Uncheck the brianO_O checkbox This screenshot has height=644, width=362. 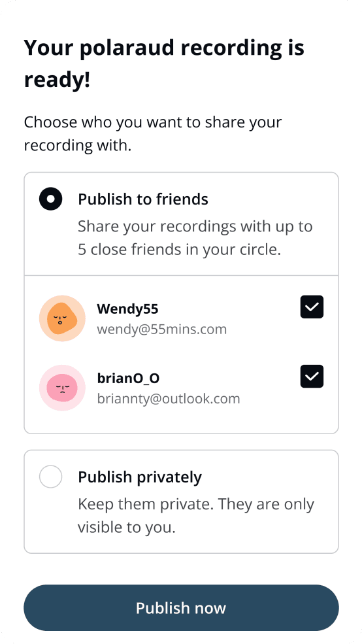[312, 376]
